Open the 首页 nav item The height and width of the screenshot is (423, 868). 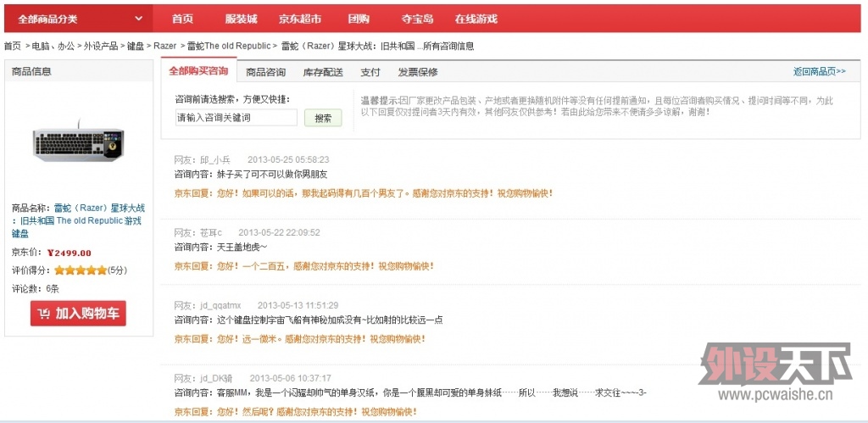point(183,19)
